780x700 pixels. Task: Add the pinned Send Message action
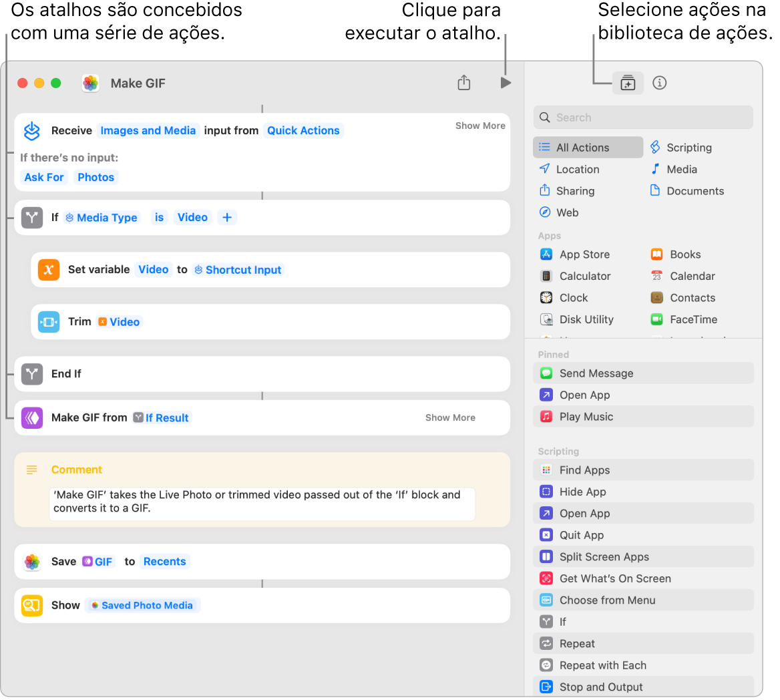pos(643,373)
